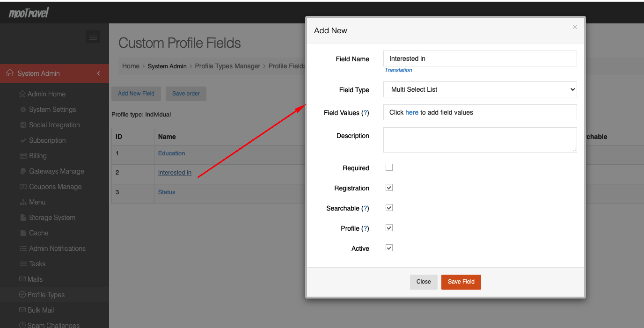Image resolution: width=644 pixels, height=328 pixels.
Task: Uncheck the Registration checkbox
Action: click(x=389, y=188)
